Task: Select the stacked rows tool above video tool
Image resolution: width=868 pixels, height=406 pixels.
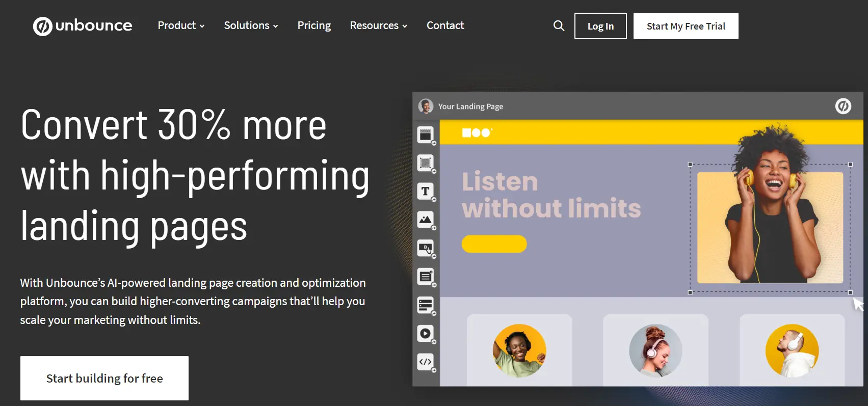Action: point(426,305)
